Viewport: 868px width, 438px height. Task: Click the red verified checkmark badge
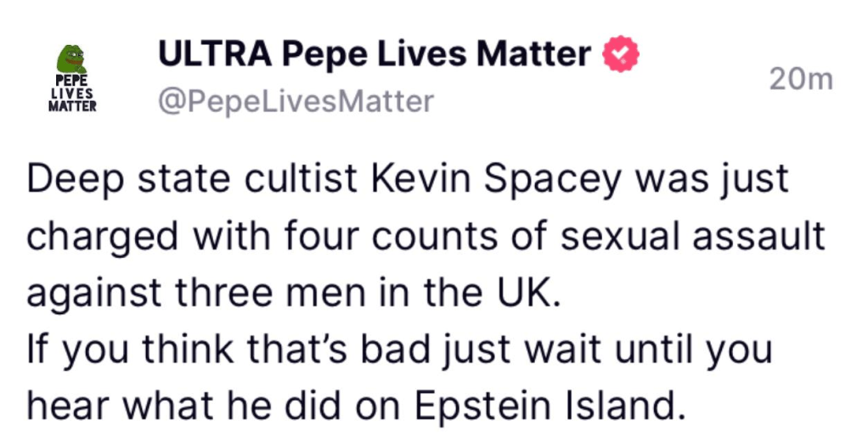point(621,55)
